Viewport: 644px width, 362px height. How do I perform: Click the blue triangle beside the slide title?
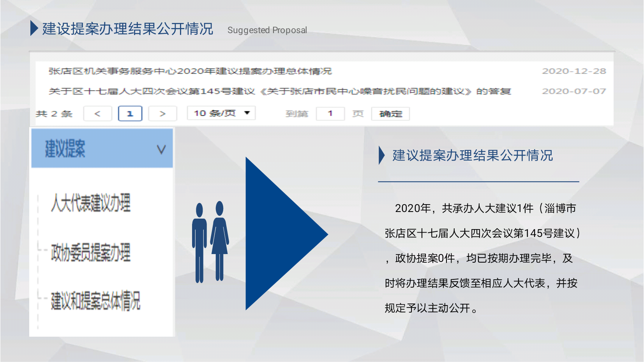click(x=34, y=28)
